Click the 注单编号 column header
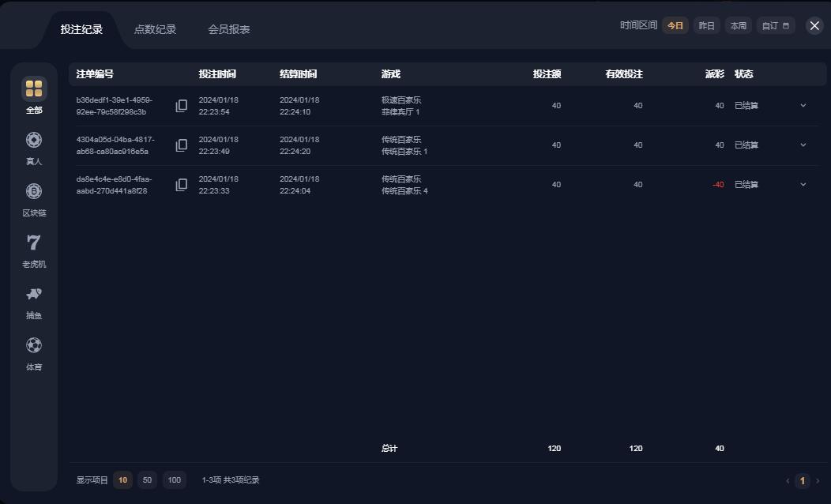Image resolution: width=831 pixels, height=504 pixels. tap(95, 74)
